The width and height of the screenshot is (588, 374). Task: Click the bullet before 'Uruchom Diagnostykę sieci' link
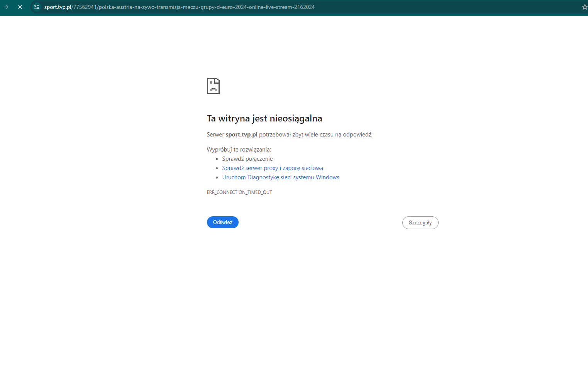217,178
